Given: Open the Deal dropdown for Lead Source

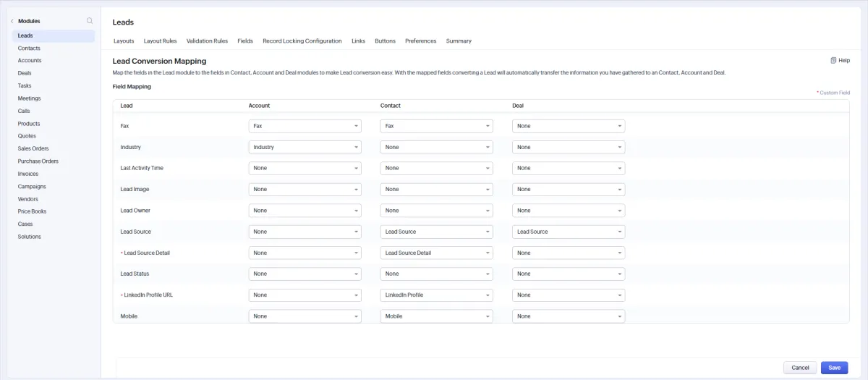Looking at the screenshot, I should click(x=568, y=232).
